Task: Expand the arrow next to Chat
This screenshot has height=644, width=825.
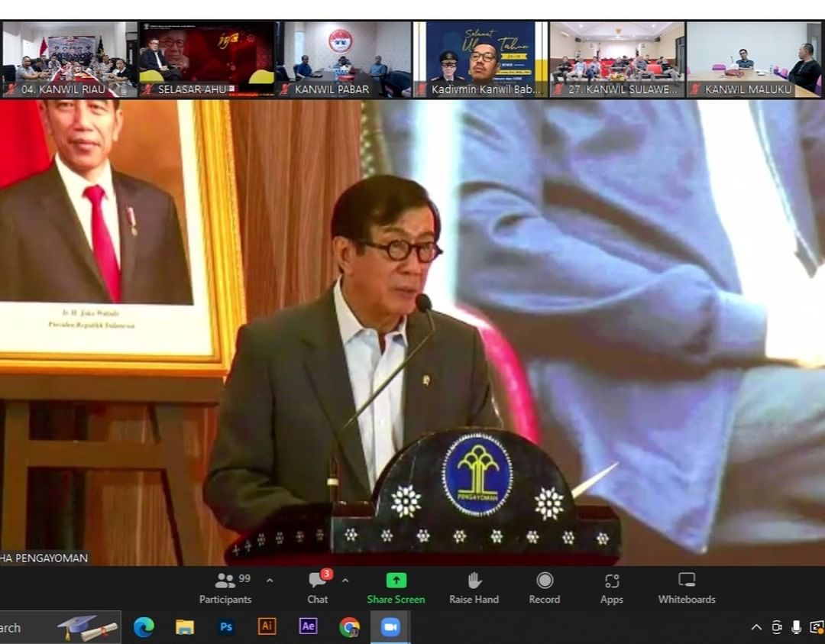Action: click(345, 581)
